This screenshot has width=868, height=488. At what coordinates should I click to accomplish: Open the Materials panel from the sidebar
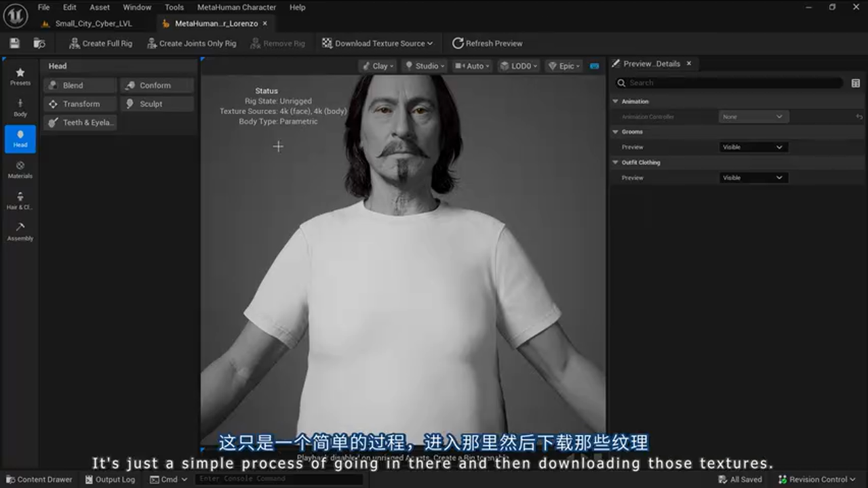[x=20, y=171]
